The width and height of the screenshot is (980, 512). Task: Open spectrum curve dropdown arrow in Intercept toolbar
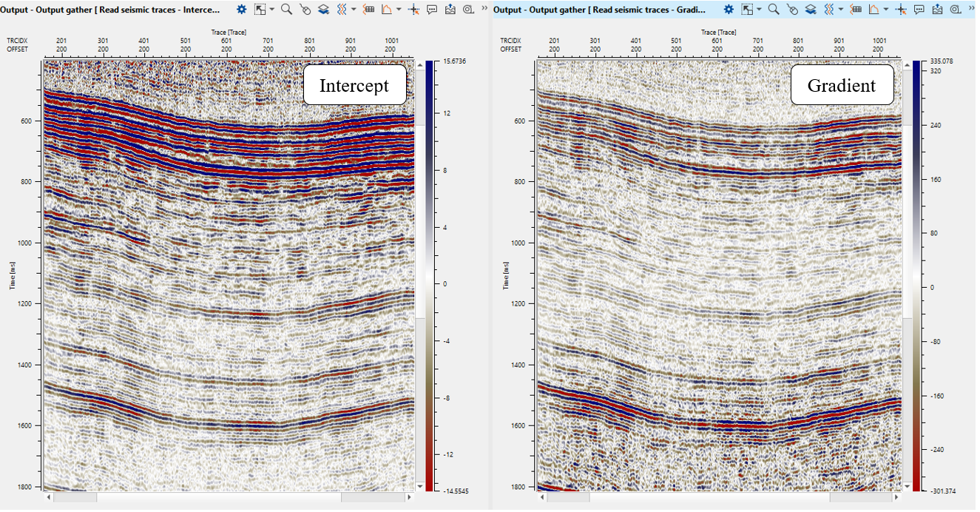tap(399, 10)
